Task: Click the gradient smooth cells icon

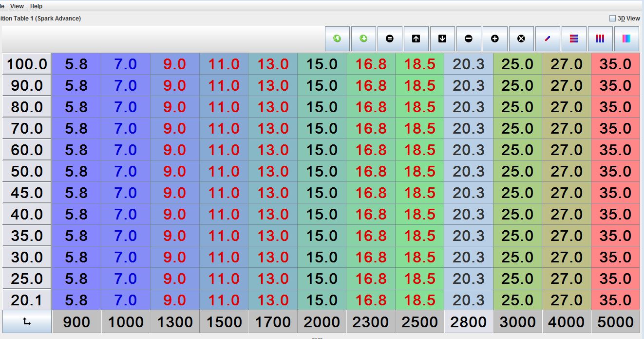Action: [626, 39]
